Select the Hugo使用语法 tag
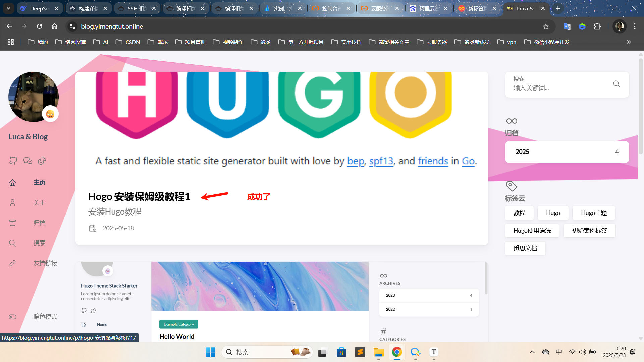This screenshot has width=644, height=362. click(532, 231)
